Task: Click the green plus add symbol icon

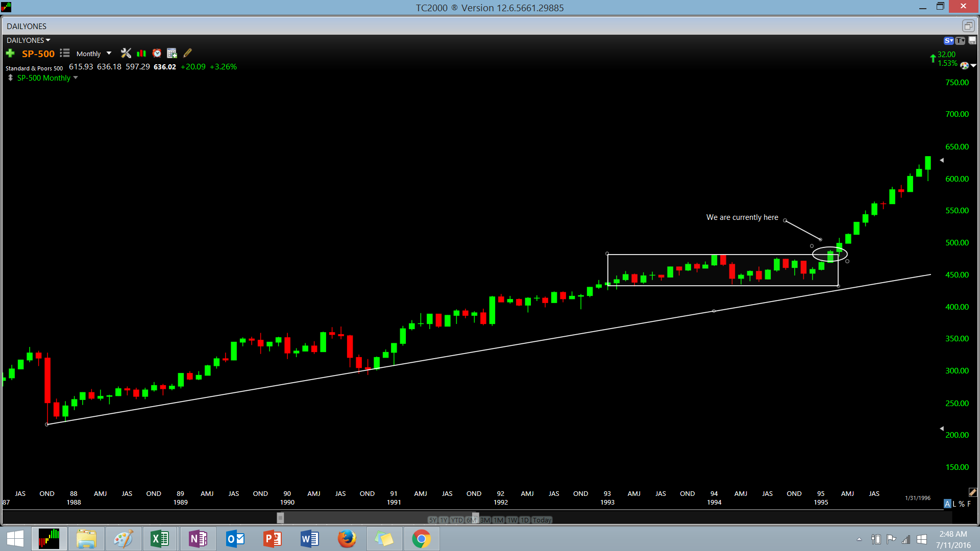Action: pyautogui.click(x=10, y=53)
